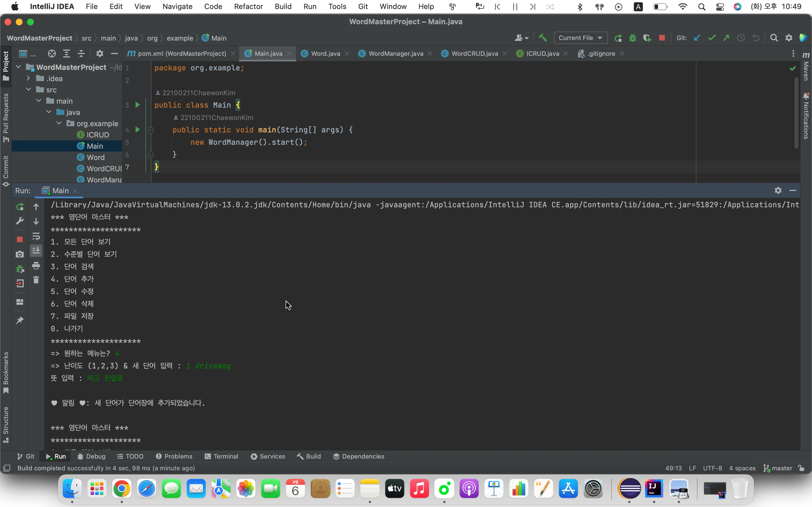
Task: Open IDE settings gear in the toolbar
Action: coord(789,38)
